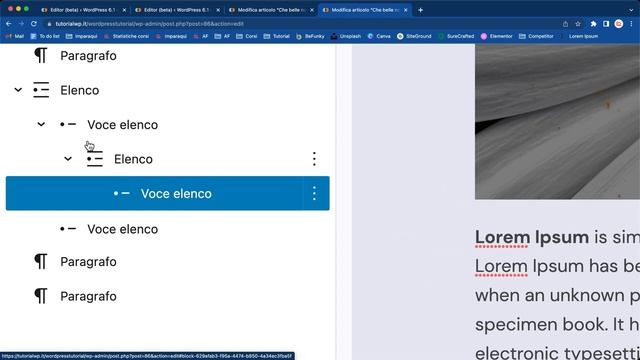
Task: Click the URL address bar
Action: pyautogui.click(x=302, y=24)
